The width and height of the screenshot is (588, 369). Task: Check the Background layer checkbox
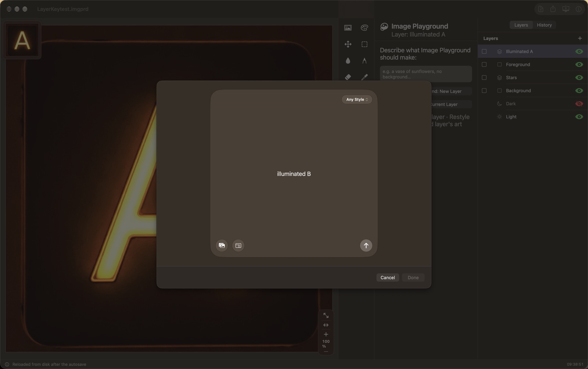tap(484, 91)
